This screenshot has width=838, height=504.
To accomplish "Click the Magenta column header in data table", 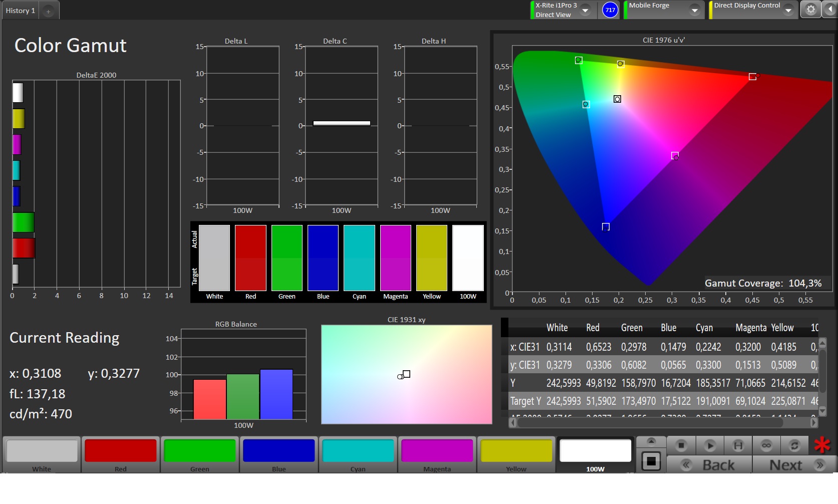I will [x=751, y=328].
